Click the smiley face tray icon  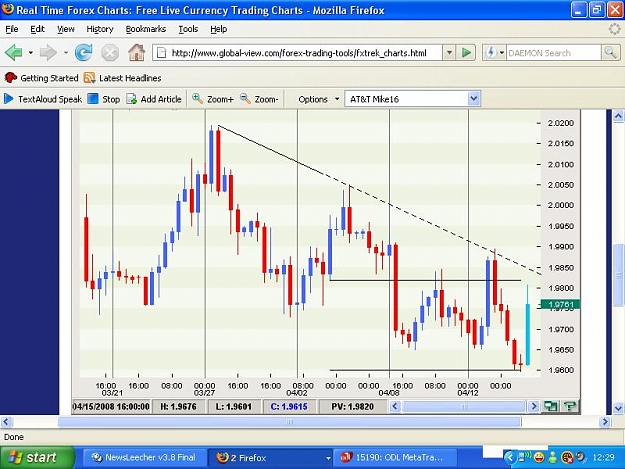coord(539,457)
